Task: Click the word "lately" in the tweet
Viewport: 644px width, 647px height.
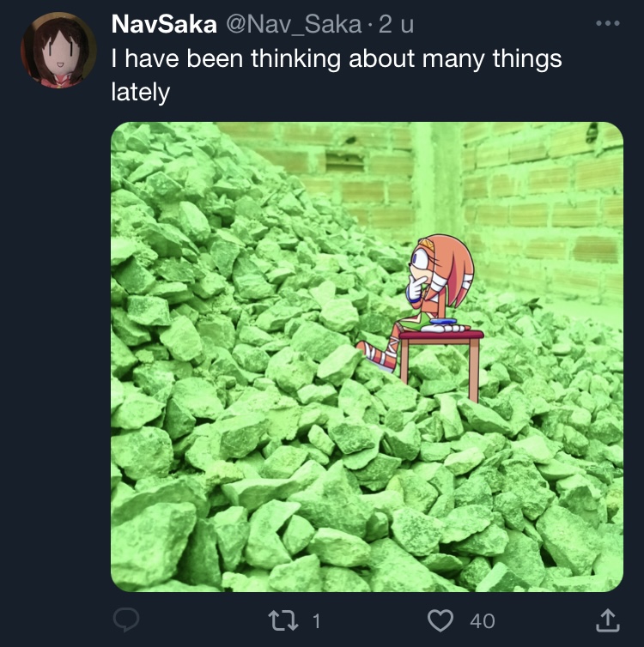Action: click(x=141, y=92)
